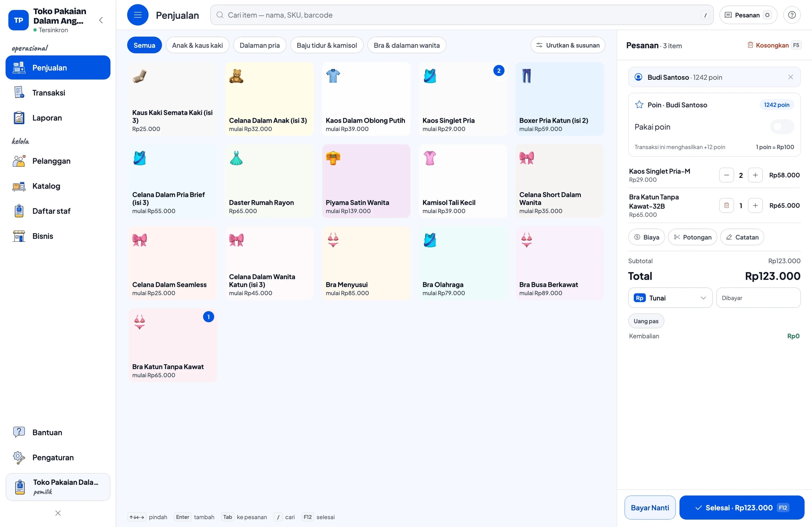Click the X icon at sidebar bottom
The image size is (812, 527).
(58, 513)
